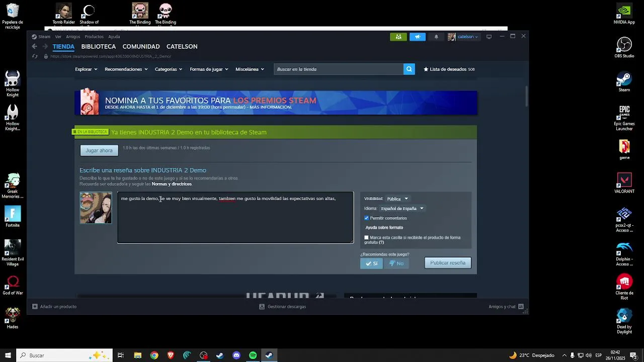Select the Cliente de Riot desktop icon

624,287
